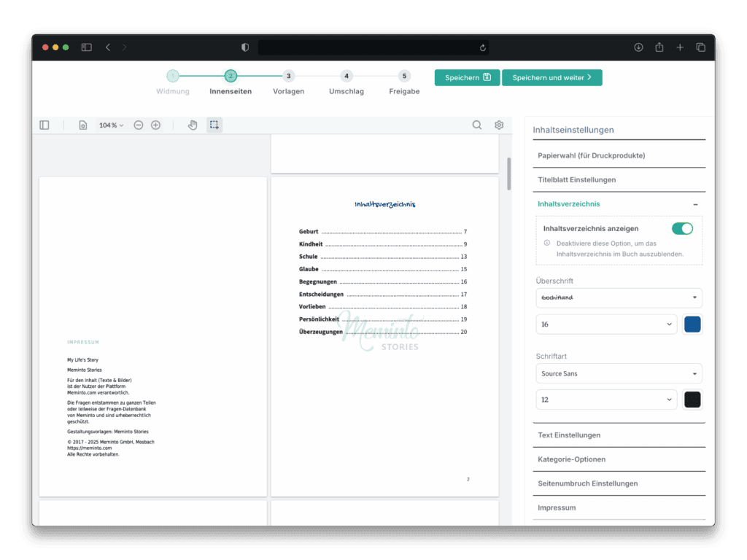
Task: Open viewer settings gear icon
Action: [x=499, y=125]
